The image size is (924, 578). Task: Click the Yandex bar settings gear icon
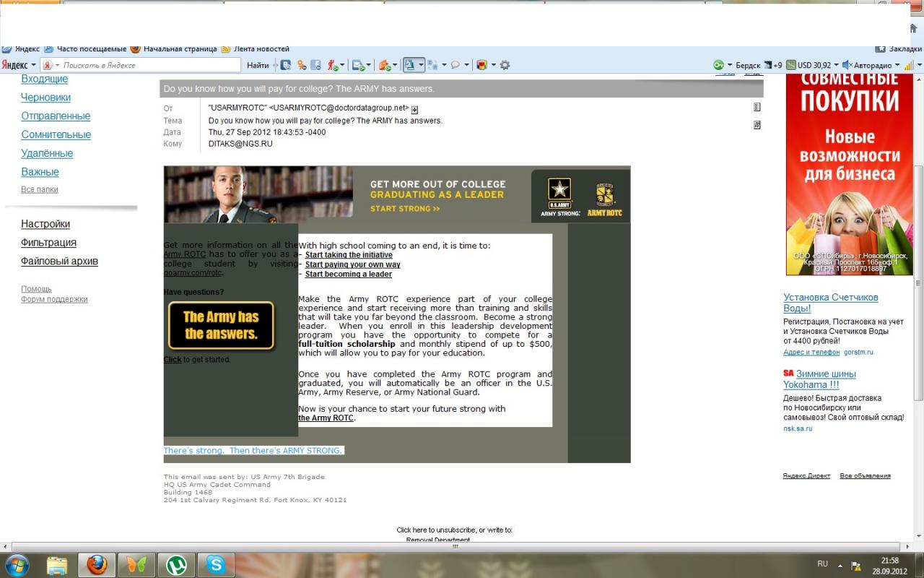[505, 65]
